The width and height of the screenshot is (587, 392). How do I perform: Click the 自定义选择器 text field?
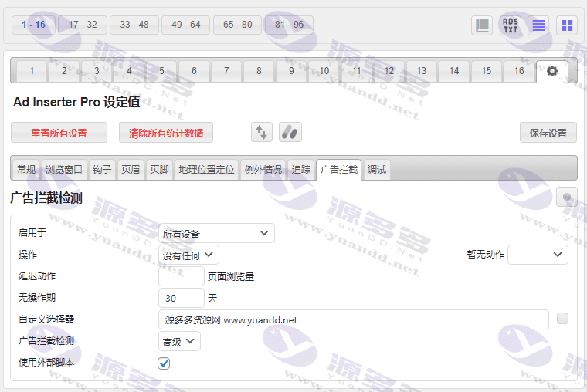coord(354,319)
